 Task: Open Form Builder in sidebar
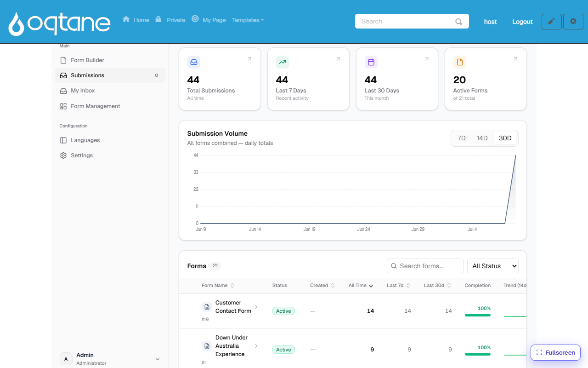110,60
